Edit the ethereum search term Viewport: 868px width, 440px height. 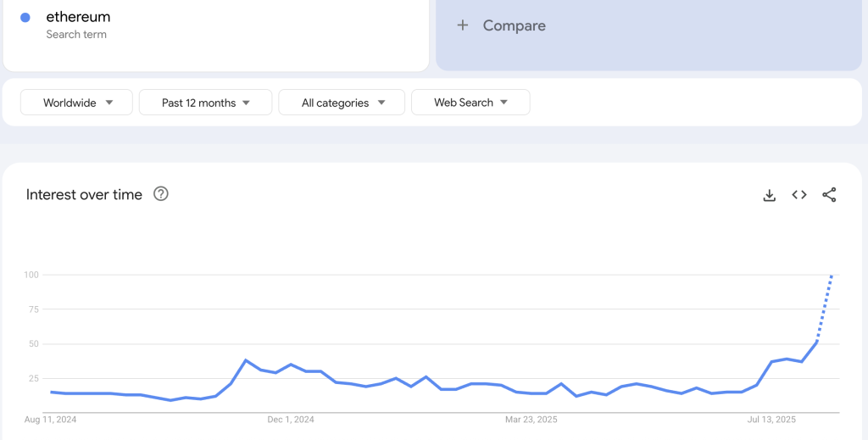(78, 17)
